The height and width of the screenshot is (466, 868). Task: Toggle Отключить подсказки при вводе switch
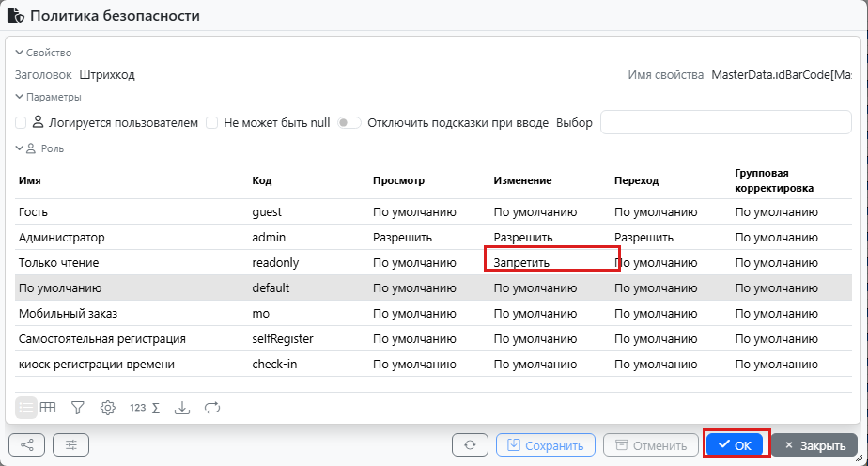pos(349,123)
